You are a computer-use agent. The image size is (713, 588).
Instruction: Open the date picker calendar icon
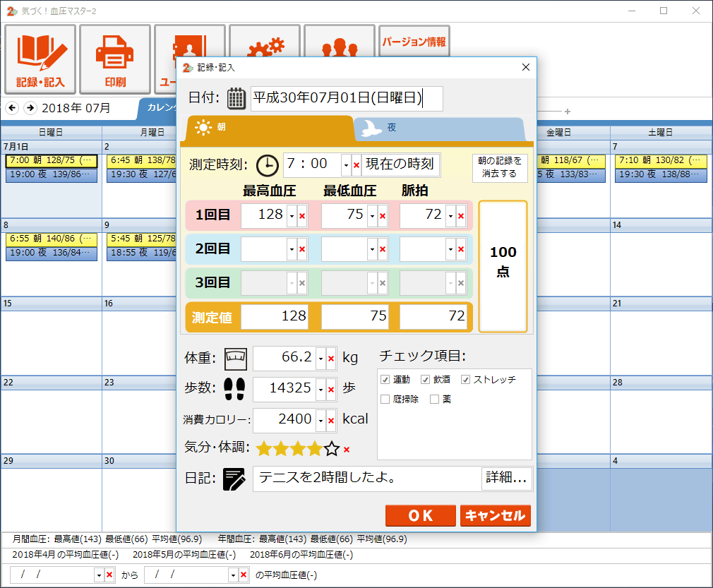coord(236,98)
